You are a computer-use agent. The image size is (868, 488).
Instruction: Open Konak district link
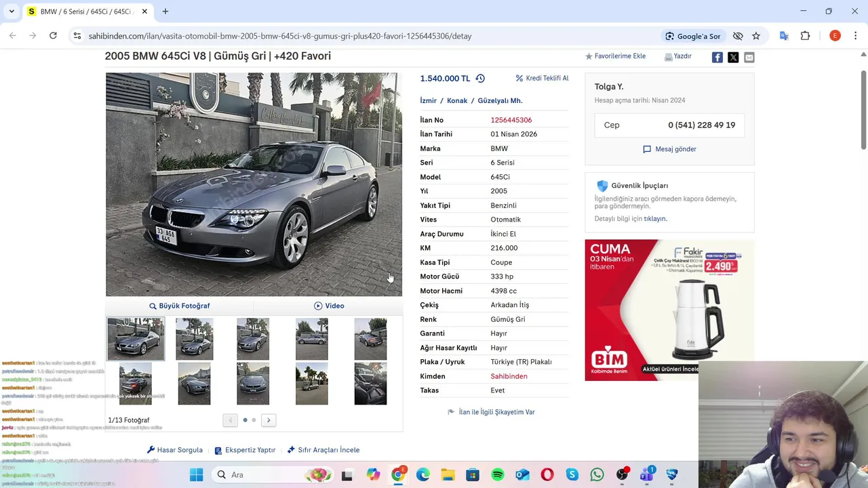point(457,100)
